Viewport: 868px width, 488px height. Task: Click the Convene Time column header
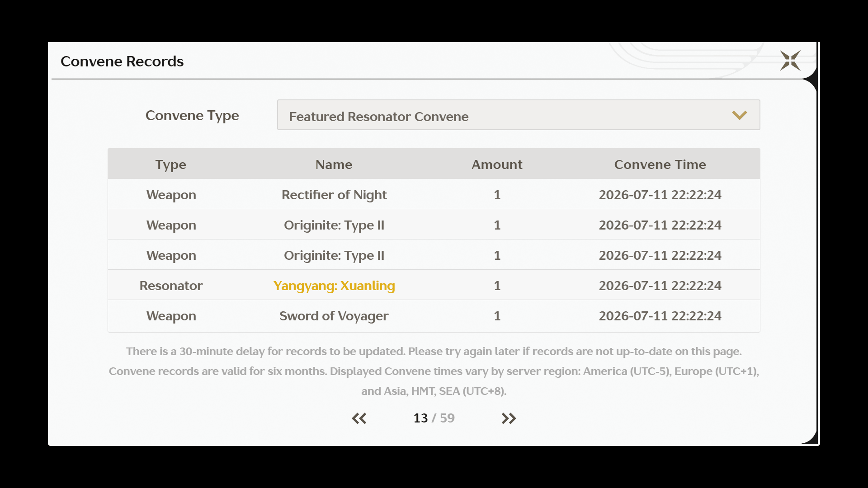click(660, 164)
